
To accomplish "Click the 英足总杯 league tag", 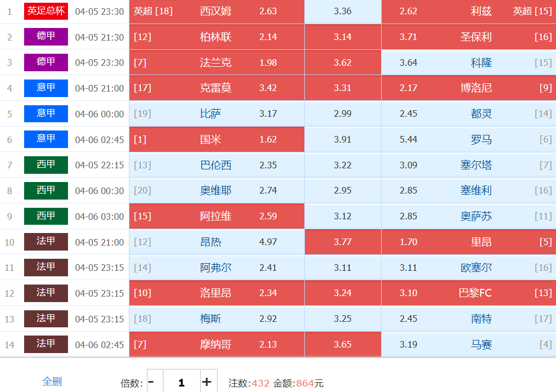I will (x=46, y=11).
